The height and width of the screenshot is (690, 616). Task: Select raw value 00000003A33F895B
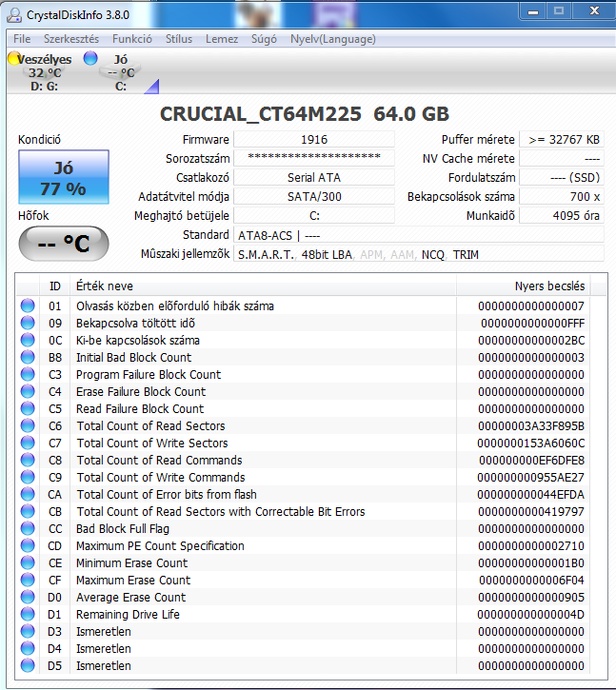[x=531, y=426]
